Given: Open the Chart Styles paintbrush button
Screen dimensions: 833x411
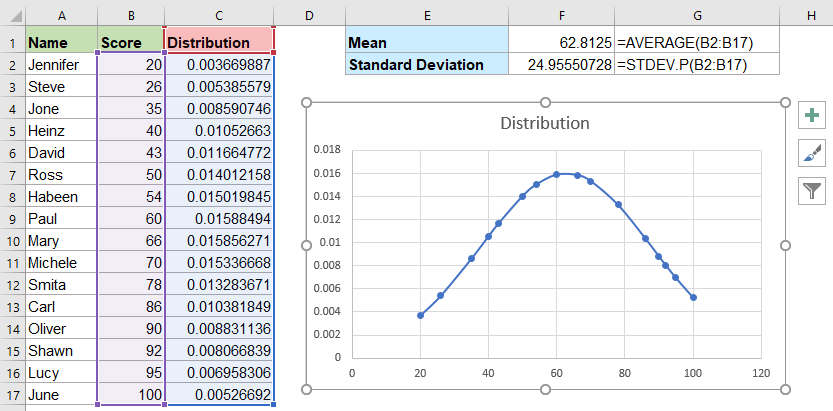Looking at the screenshot, I should pyautogui.click(x=811, y=153).
